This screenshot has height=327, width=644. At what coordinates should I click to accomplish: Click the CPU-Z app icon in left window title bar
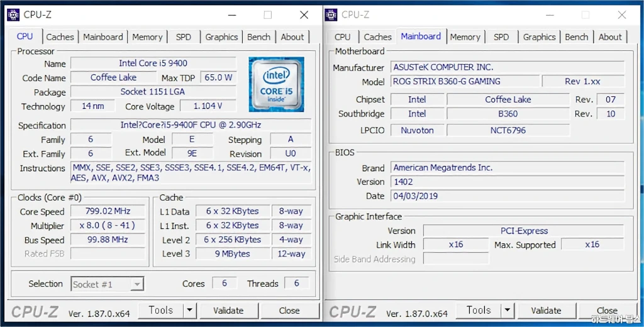point(13,15)
